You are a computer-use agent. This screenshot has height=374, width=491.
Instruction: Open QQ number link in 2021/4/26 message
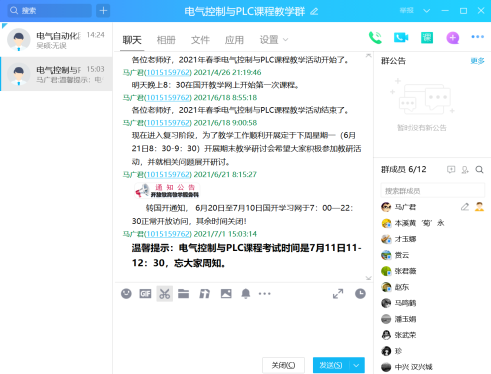pos(168,72)
